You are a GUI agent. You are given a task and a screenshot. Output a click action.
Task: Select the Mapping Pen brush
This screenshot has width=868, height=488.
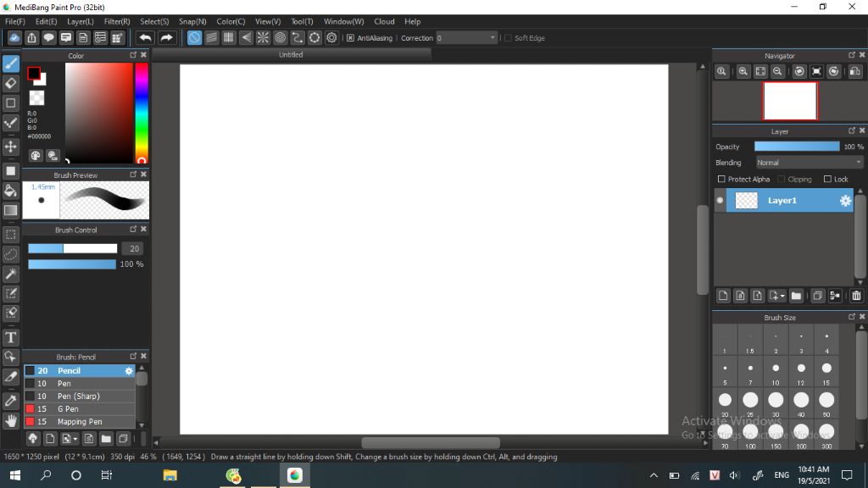pos(80,422)
